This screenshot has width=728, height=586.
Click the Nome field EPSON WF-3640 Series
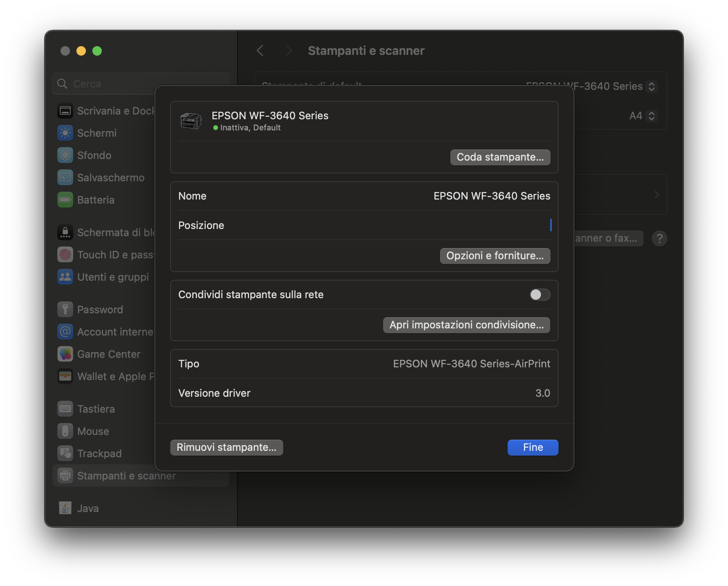492,196
